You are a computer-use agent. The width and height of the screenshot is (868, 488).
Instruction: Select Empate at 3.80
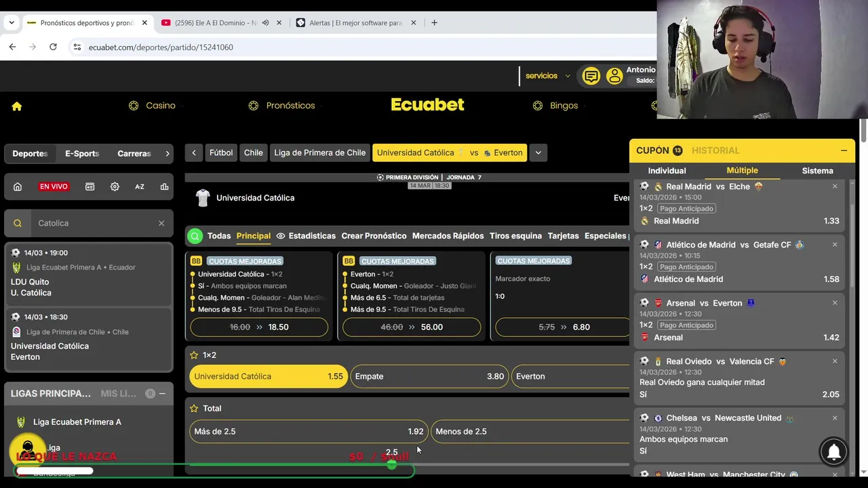[x=429, y=376]
